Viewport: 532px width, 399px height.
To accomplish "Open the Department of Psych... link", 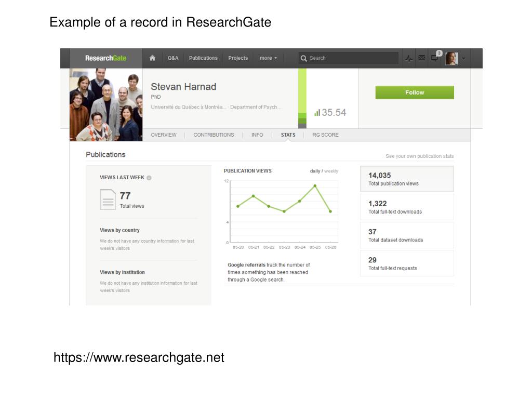I will [256, 107].
